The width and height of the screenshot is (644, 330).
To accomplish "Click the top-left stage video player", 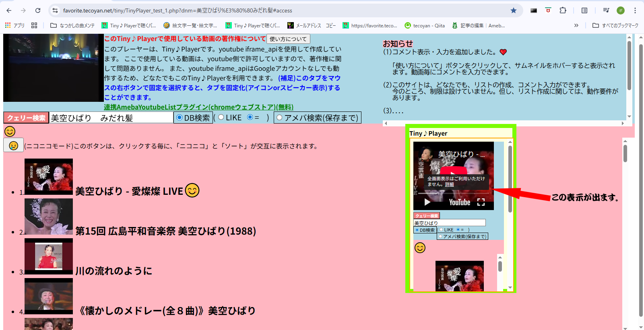I will 53,68.
